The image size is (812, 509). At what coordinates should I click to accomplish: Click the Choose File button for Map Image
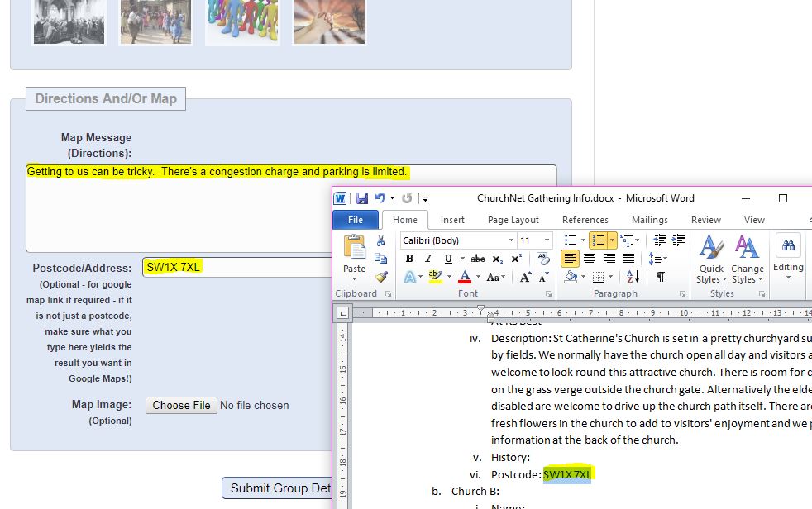181,405
